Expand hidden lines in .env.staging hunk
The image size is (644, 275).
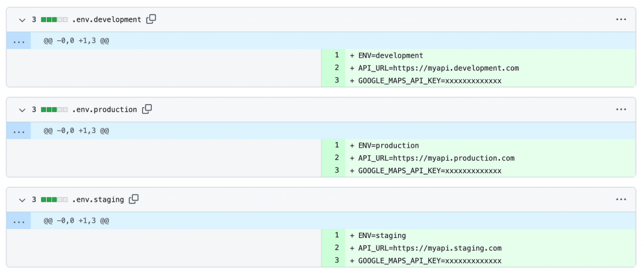19,221
